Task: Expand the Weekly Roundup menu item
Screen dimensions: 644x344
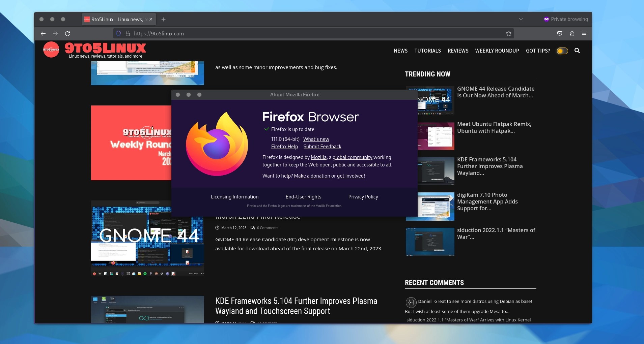Action: (x=497, y=51)
